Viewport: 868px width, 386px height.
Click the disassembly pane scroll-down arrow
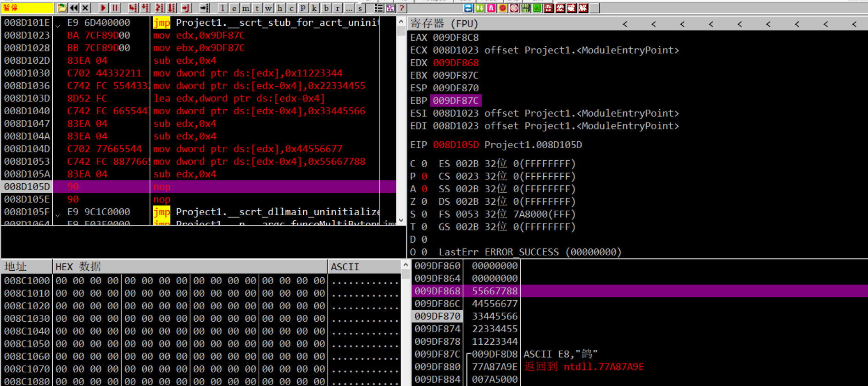[x=401, y=220]
